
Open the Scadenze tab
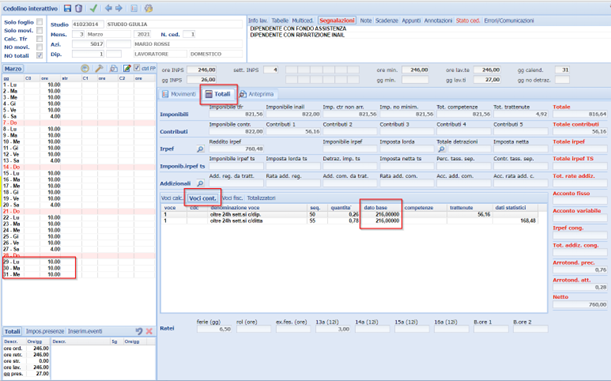tap(387, 21)
